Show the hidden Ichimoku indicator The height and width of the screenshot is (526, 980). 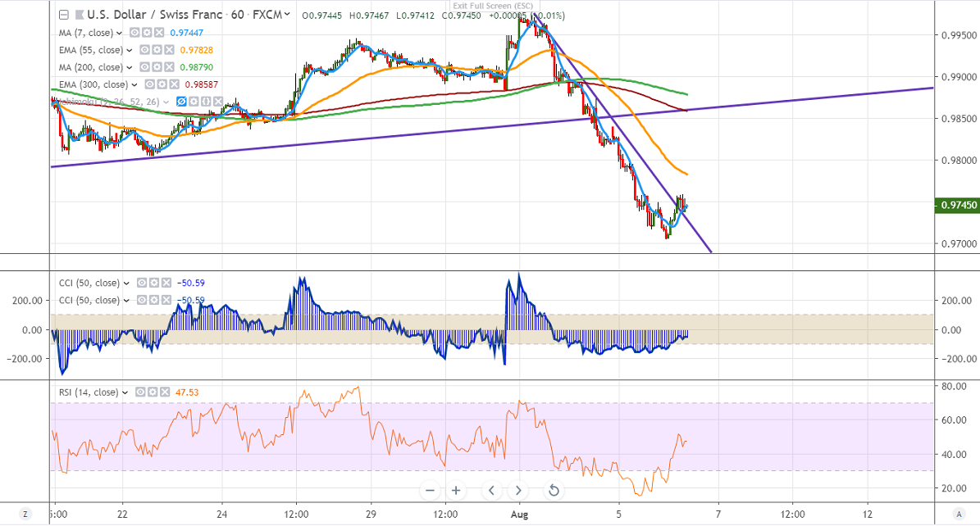point(182,102)
